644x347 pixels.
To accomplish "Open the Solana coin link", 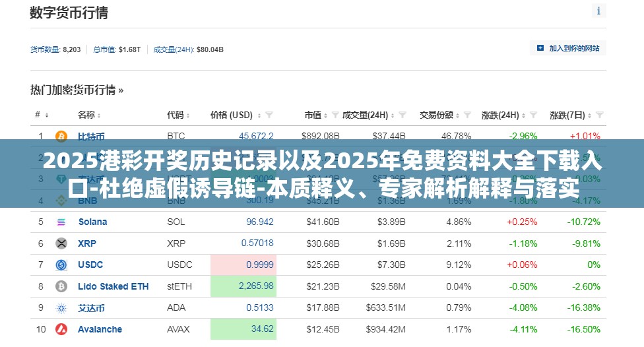I will (93, 222).
